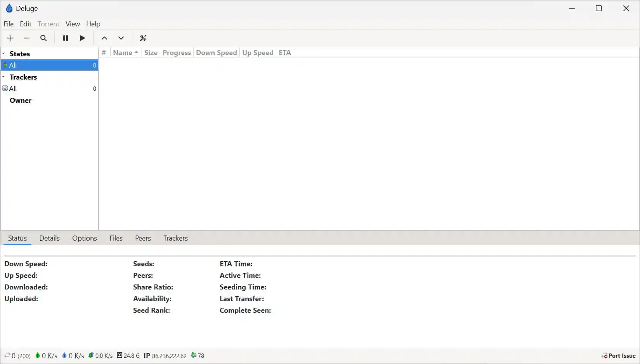Image resolution: width=640 pixels, height=364 pixels.
Task: Click the Deluge droplet app icon
Action: pyautogui.click(x=9, y=8)
